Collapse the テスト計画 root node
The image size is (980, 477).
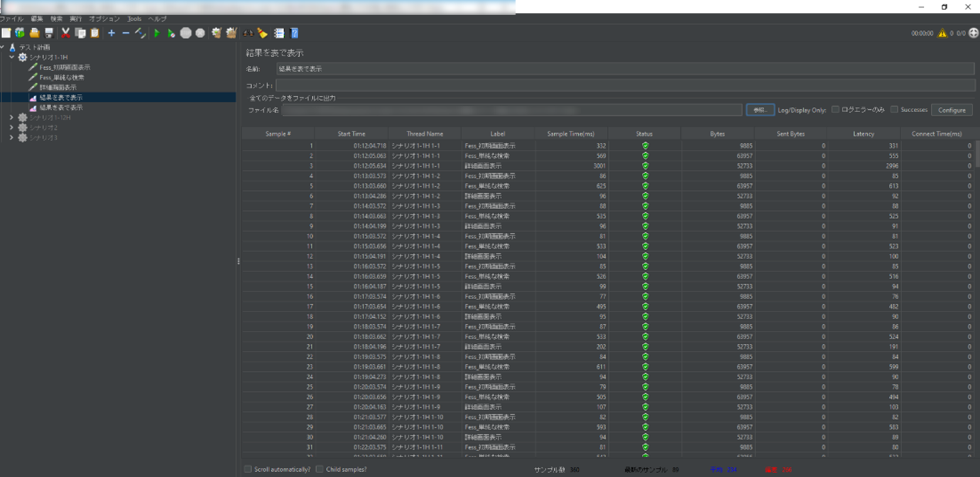point(2,47)
